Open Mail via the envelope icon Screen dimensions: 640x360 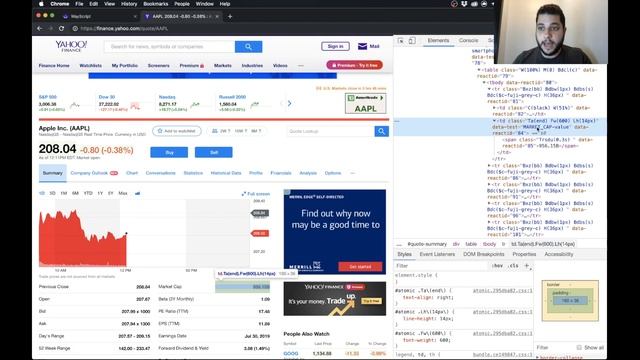(x=362, y=46)
